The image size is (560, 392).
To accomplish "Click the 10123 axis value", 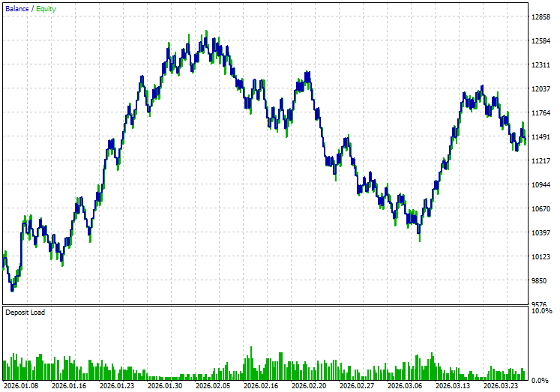I will point(541,256).
